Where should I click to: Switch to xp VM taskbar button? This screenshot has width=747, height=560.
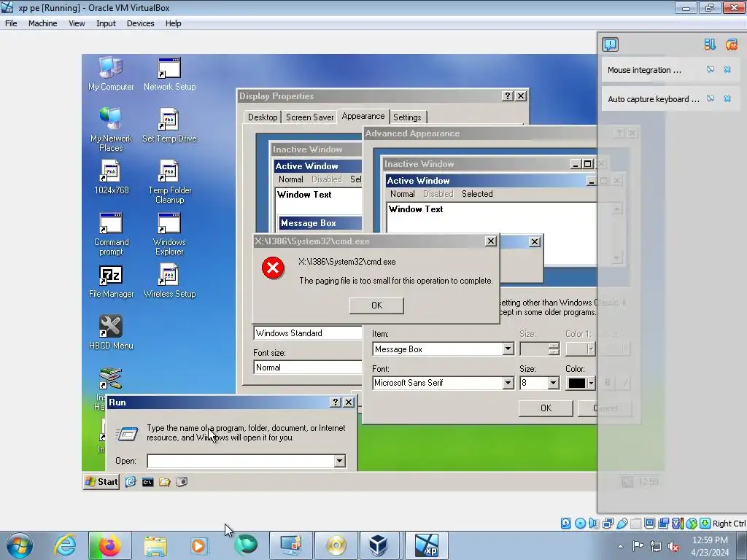coord(426,545)
